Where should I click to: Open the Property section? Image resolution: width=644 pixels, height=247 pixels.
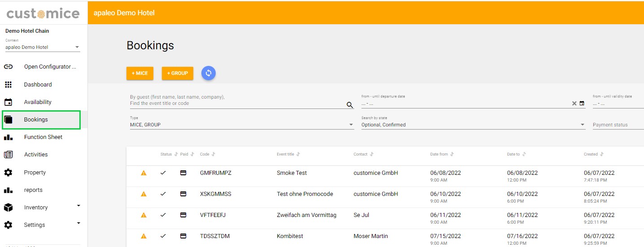pos(44,172)
